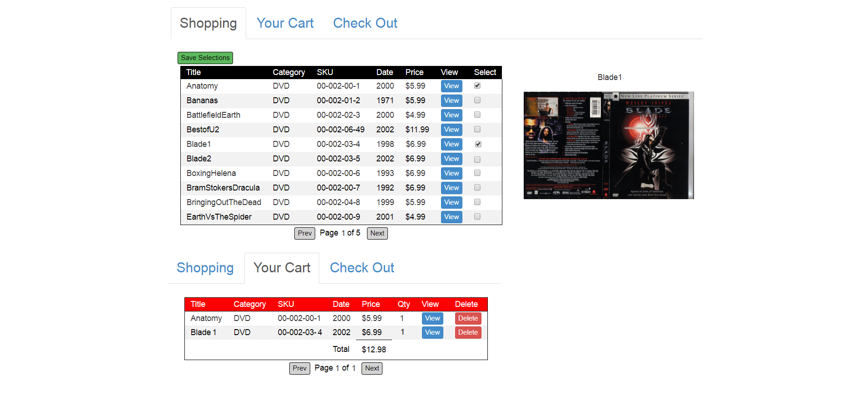Click the Blade1 DVD cover image
This screenshot has width=868, height=396.
pos(609,145)
